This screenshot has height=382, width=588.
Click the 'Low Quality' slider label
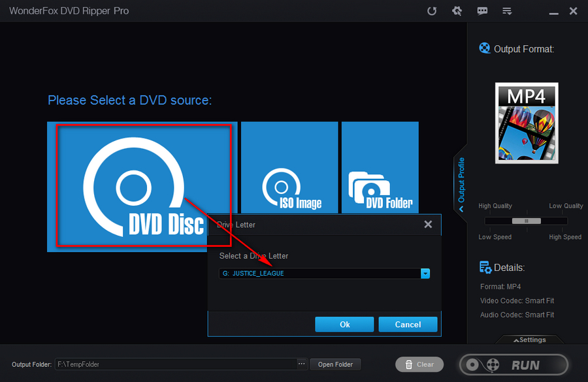pos(566,206)
